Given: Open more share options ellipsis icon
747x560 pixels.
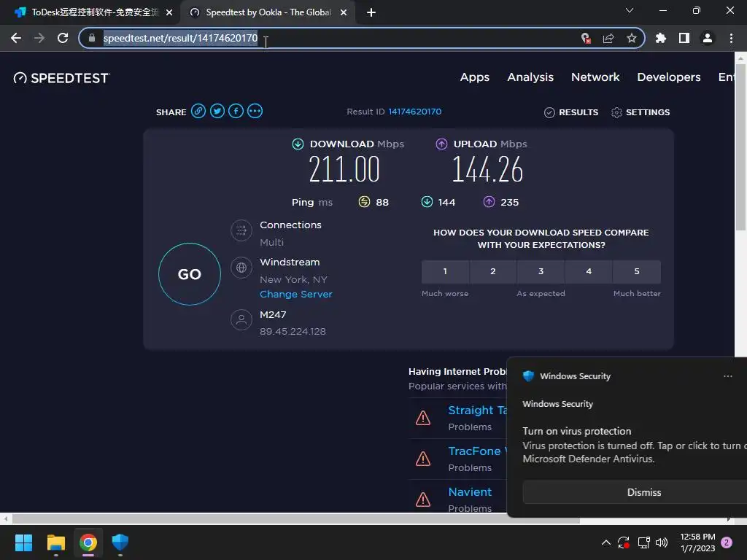Looking at the screenshot, I should [x=255, y=112].
